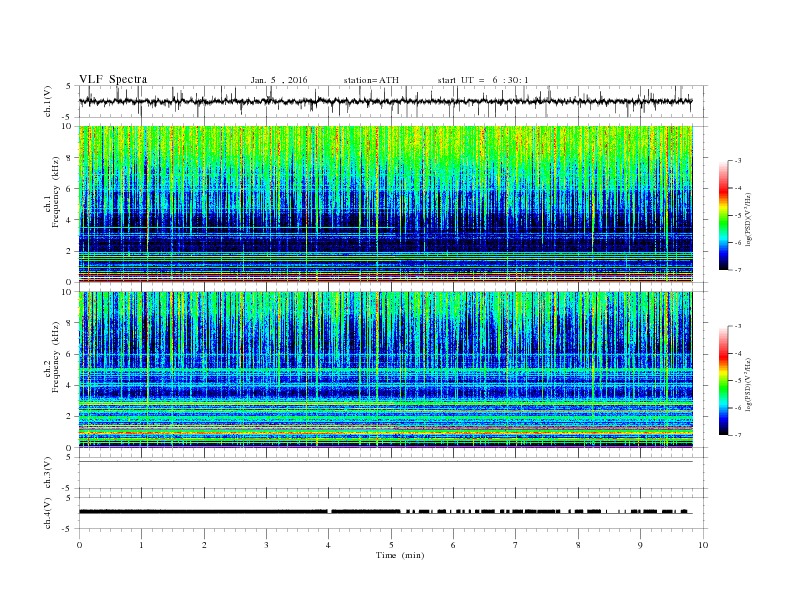
Task: Click time axis tick label "7"
Action: click(516, 545)
